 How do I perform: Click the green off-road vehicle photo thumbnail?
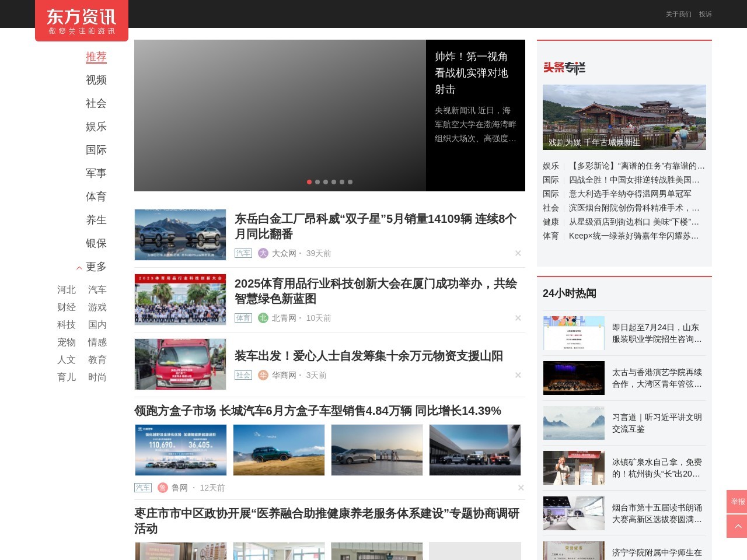click(278, 450)
